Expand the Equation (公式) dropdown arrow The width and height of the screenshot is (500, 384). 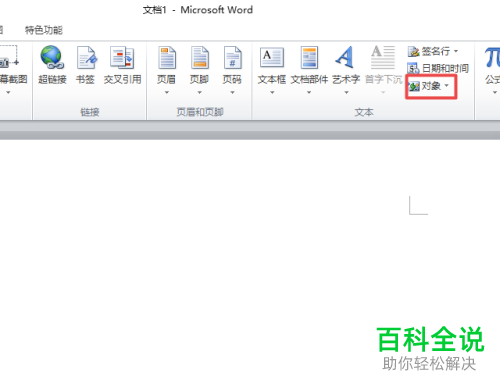495,92
